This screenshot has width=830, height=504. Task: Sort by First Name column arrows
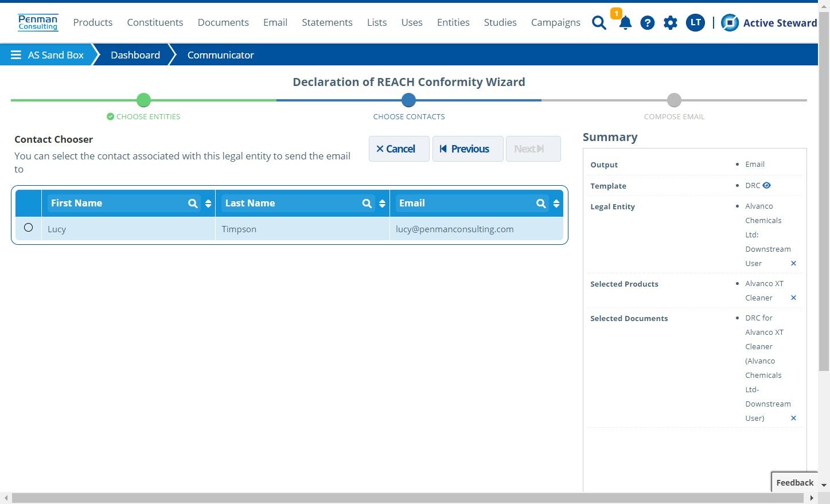208,204
